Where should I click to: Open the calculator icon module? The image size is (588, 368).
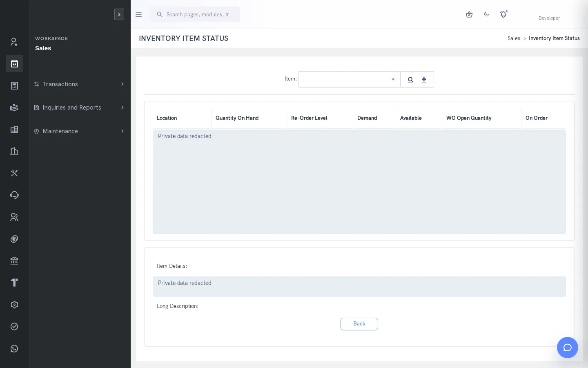[x=14, y=85]
